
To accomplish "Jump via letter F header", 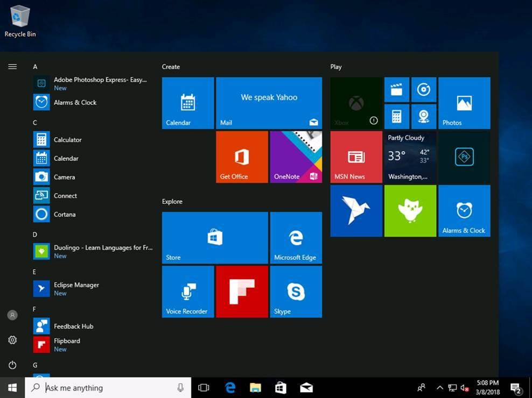I will coord(34,309).
